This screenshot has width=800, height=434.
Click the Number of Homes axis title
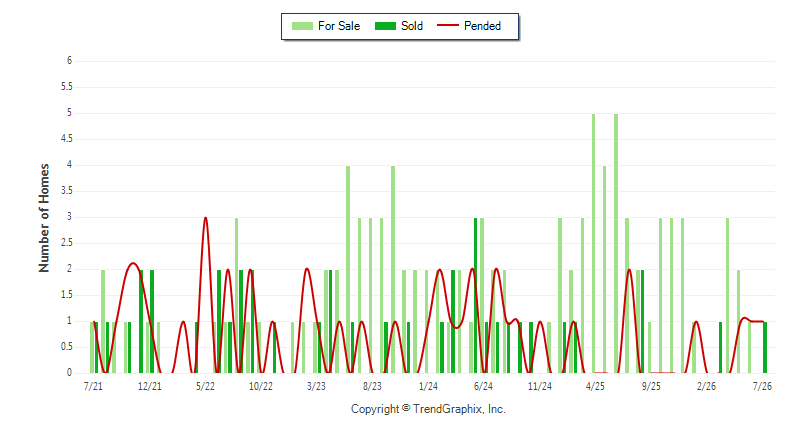tap(44, 218)
